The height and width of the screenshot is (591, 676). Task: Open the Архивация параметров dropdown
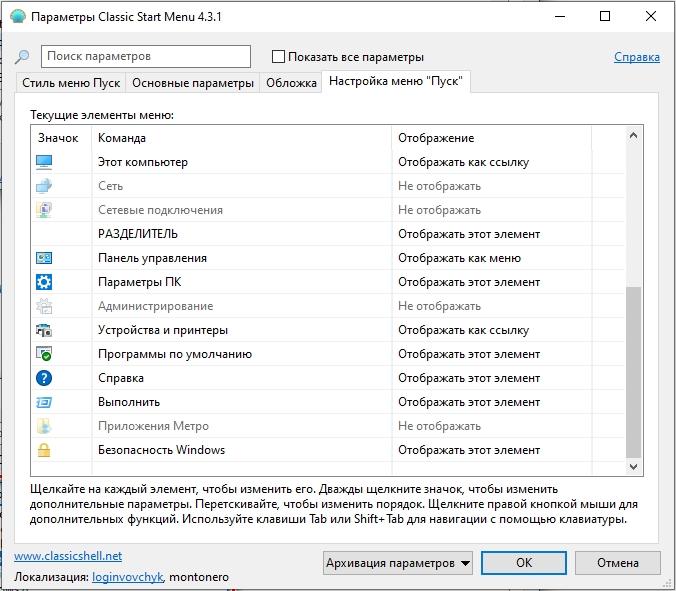[397, 563]
